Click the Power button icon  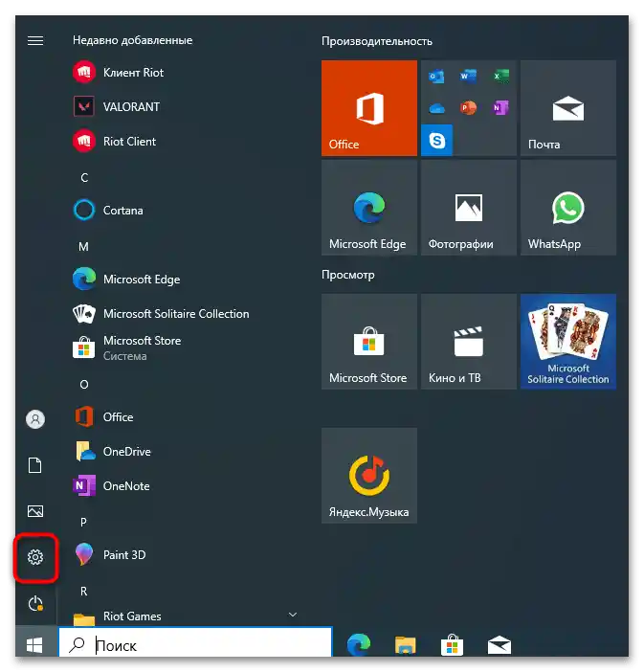tap(35, 604)
